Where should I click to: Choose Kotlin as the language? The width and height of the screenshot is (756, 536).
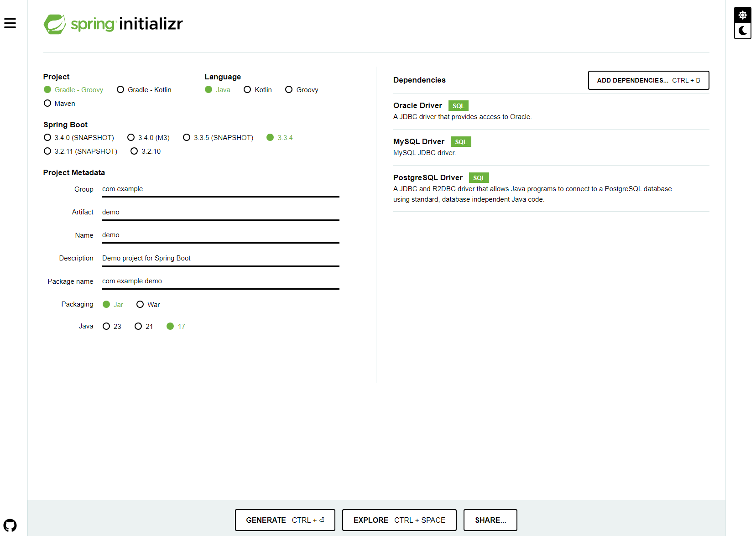coord(258,90)
